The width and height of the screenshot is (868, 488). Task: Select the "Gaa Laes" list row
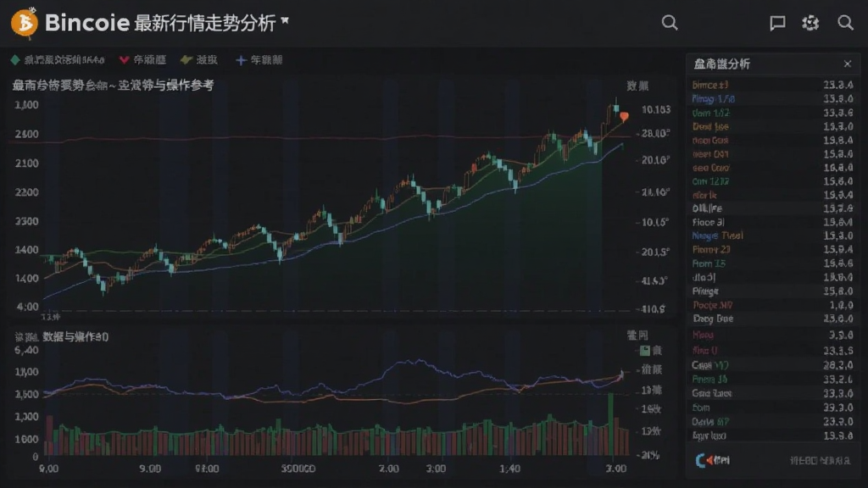click(772, 393)
